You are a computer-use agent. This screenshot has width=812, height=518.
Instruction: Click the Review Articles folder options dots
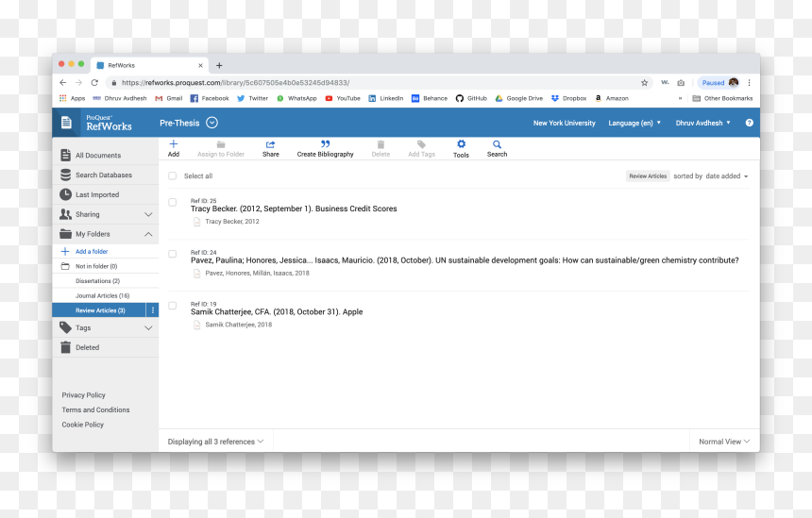(x=152, y=310)
